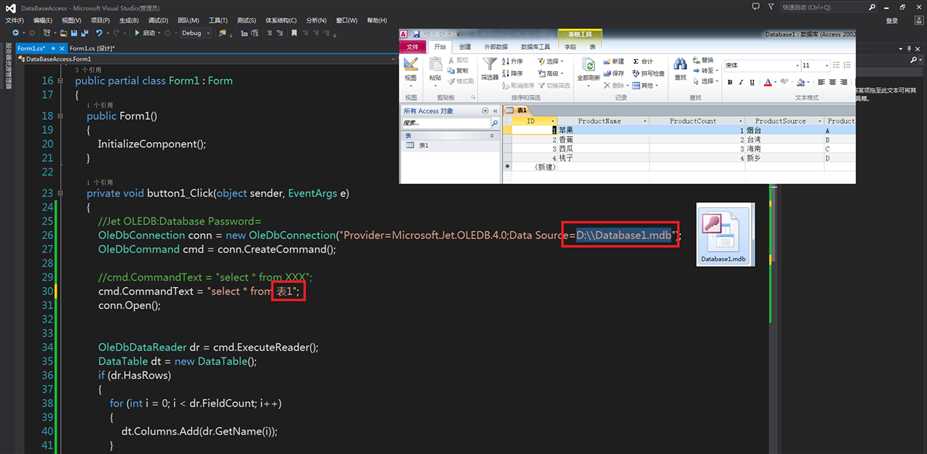
Task: Pin the Form1.cs editor tab
Action: (x=53, y=48)
